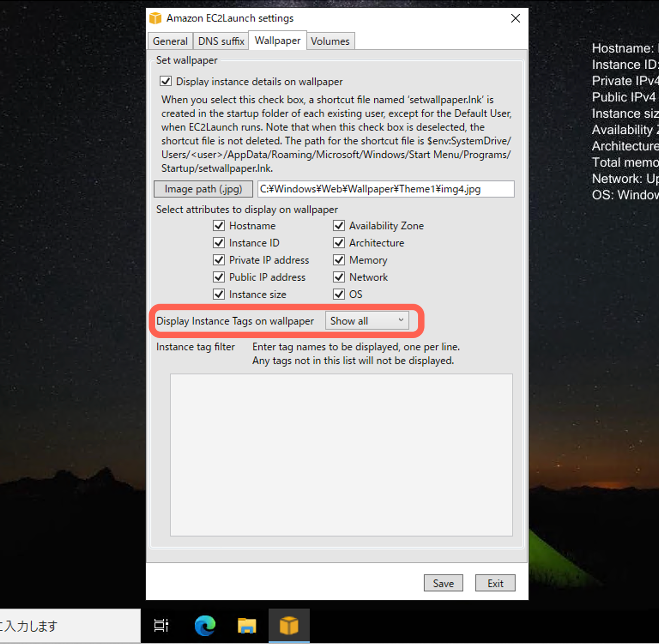Uncheck the Network attribute
Screen dimensions: 659x644
339,277
